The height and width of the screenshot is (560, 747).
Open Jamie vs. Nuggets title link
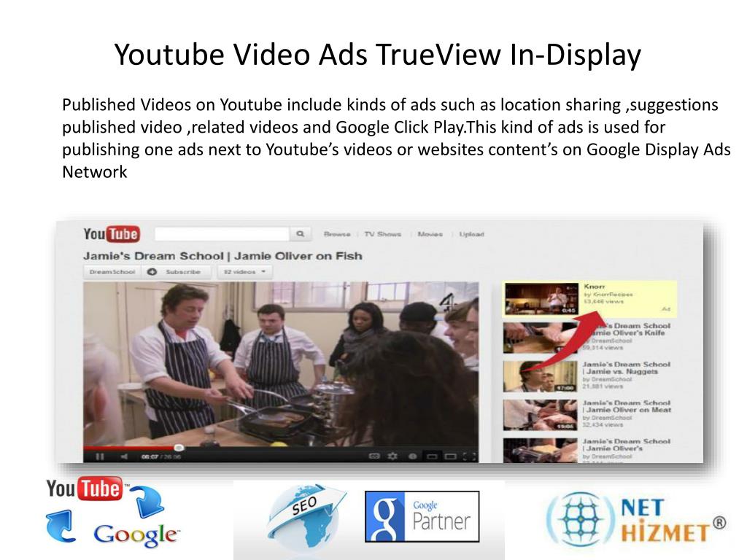point(627,367)
